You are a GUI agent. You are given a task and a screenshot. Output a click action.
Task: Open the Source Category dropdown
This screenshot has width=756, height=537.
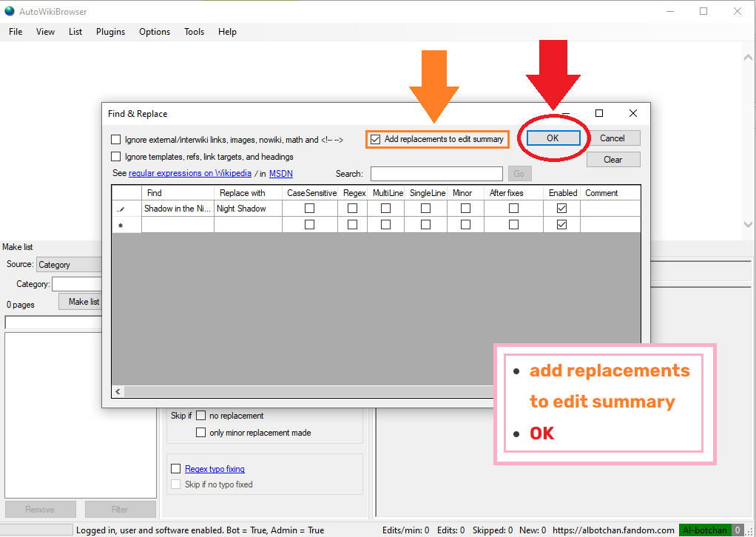pyautogui.click(x=69, y=265)
